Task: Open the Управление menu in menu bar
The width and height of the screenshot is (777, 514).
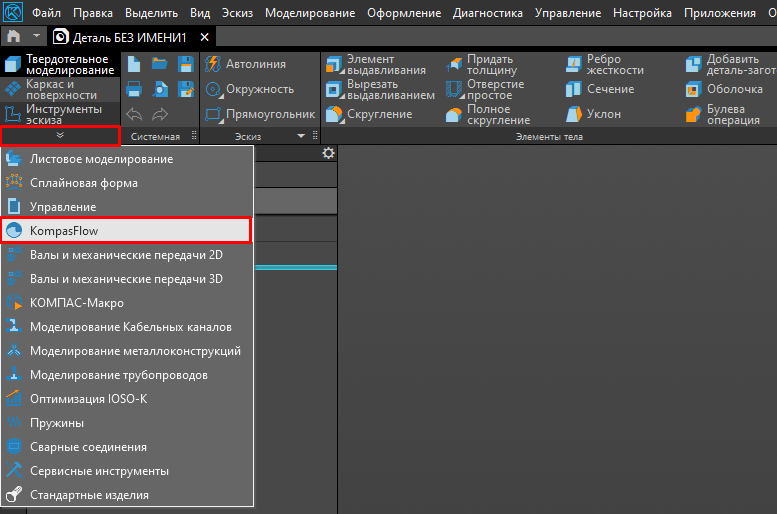Action: click(568, 13)
